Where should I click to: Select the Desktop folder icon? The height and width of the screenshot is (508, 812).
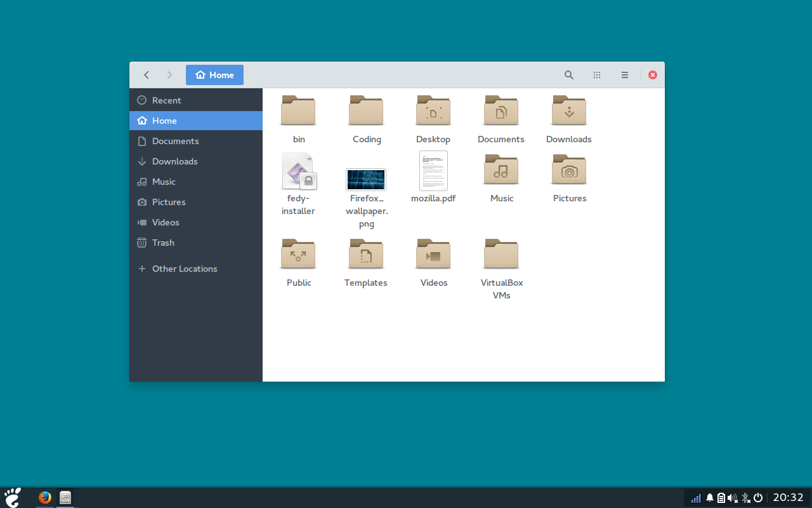click(x=433, y=110)
